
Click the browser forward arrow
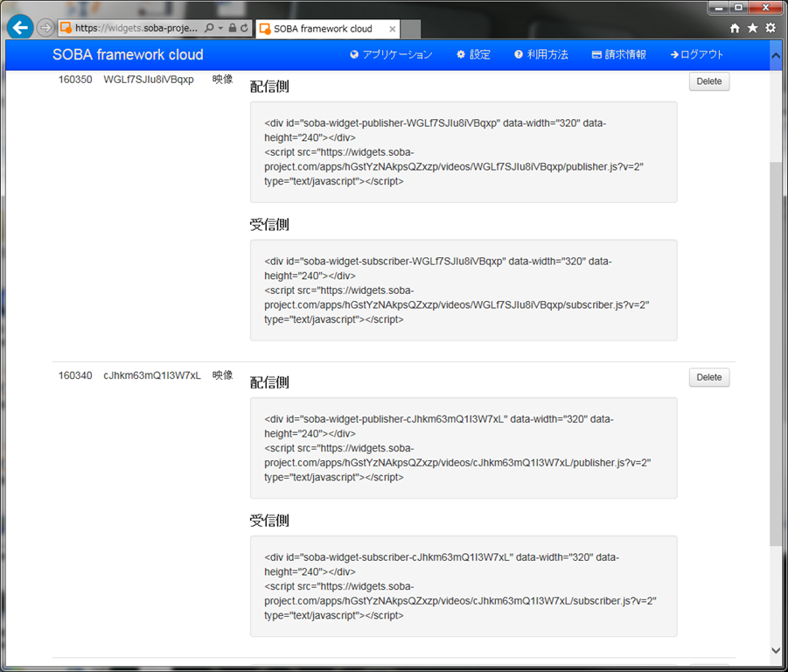45,28
